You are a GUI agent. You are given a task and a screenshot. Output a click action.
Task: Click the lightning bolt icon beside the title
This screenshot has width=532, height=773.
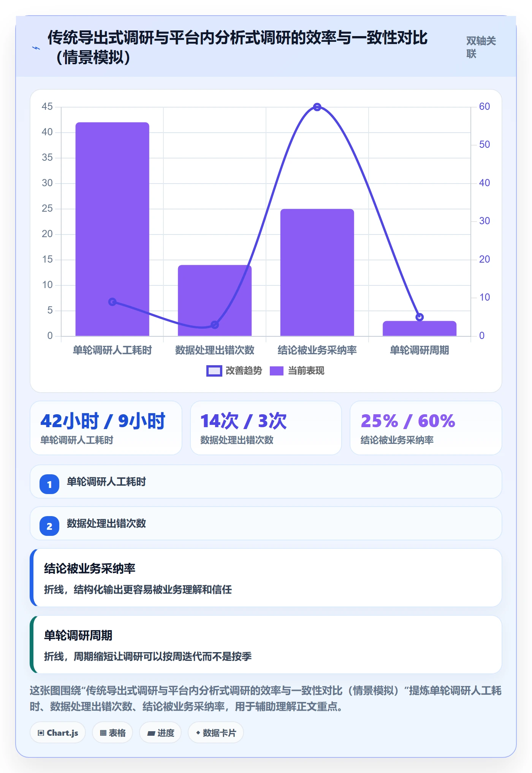tap(36, 48)
